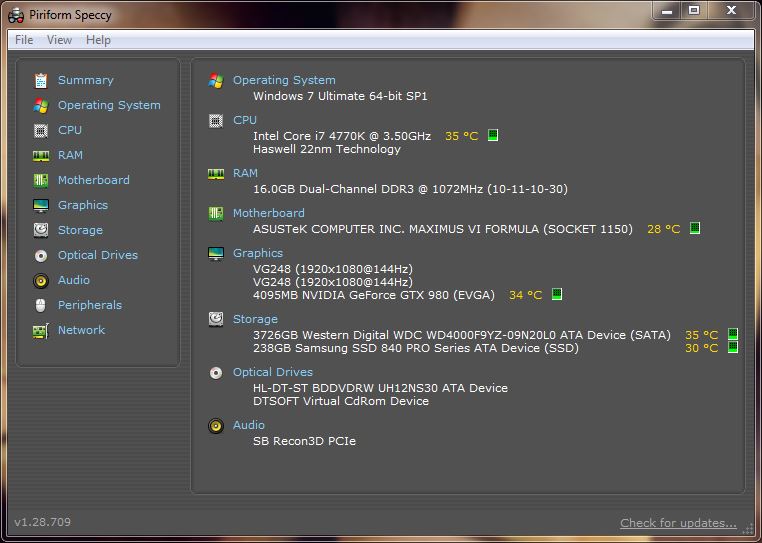The width and height of the screenshot is (762, 543).
Task: Click the Check for updates link
Action: [678, 523]
